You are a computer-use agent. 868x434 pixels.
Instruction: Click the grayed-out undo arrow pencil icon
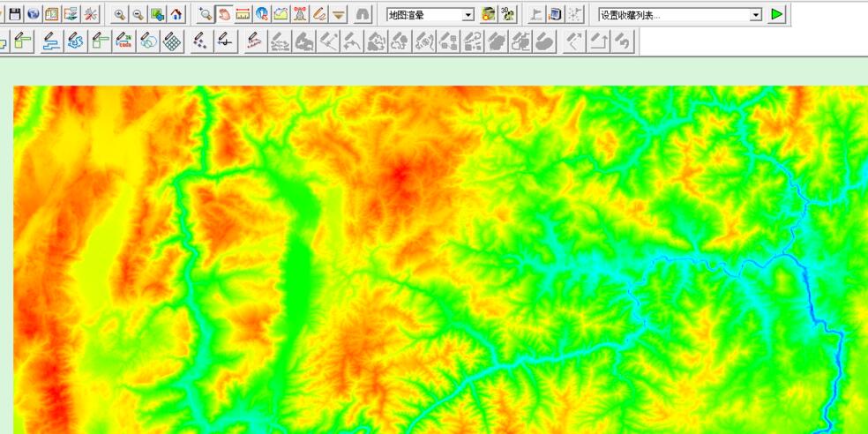[x=622, y=41]
